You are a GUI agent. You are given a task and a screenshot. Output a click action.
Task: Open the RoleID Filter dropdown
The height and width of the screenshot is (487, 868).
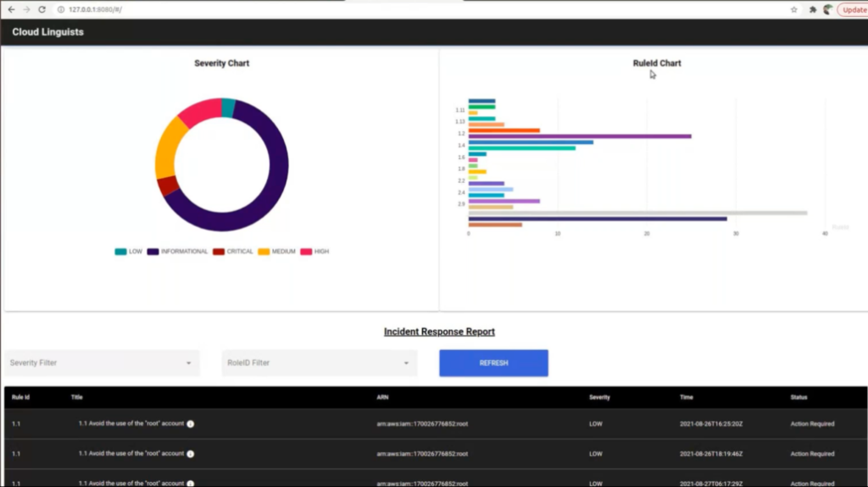pos(320,363)
